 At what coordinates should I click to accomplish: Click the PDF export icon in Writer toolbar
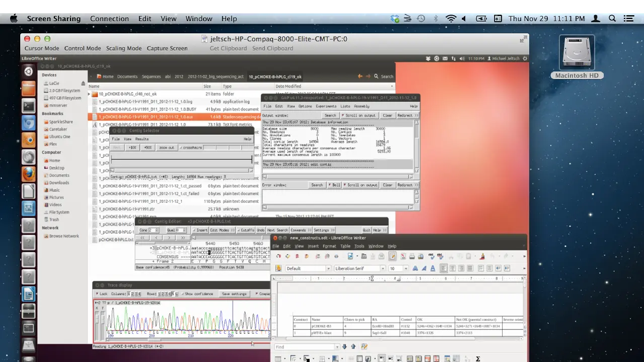[x=403, y=256]
